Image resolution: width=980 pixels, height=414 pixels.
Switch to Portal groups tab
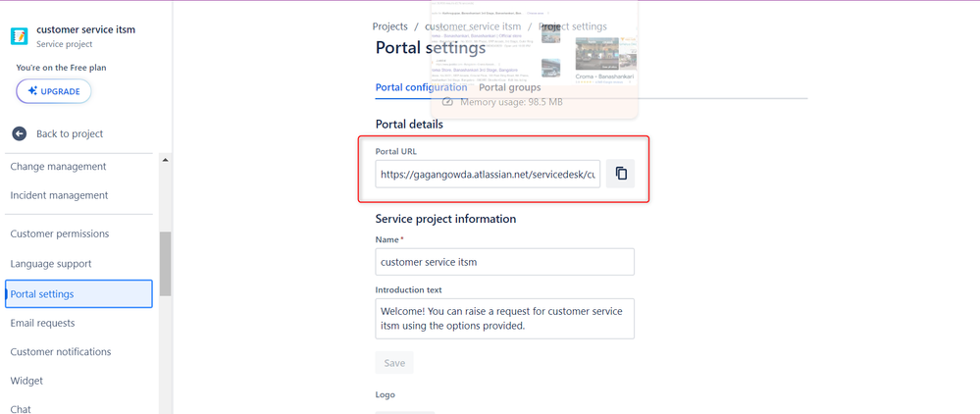point(509,87)
